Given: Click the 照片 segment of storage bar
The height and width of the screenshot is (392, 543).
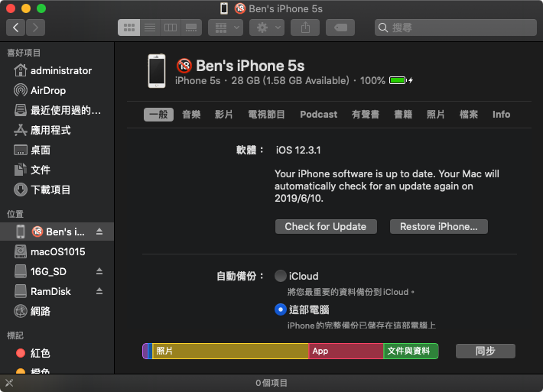Looking at the screenshot, I should [230, 352].
